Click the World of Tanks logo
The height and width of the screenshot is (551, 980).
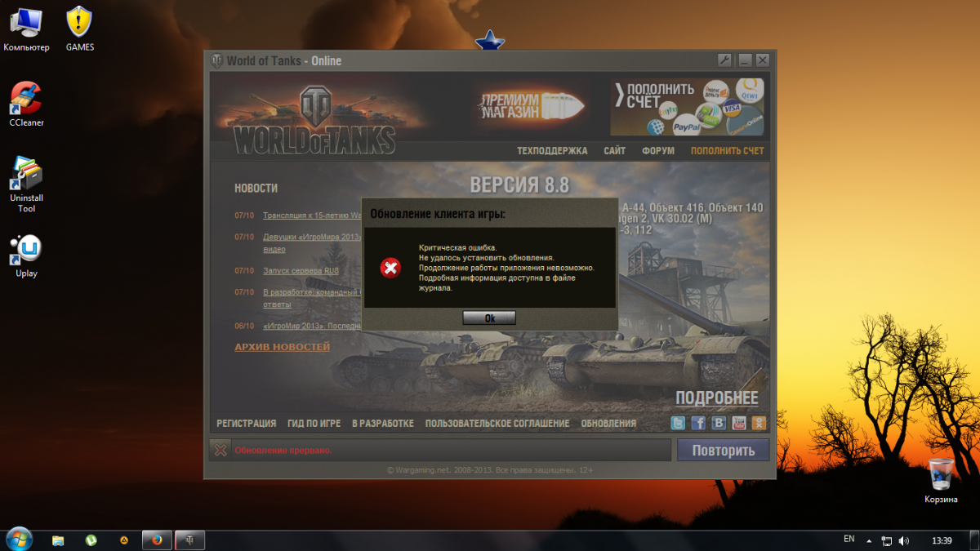(x=314, y=120)
